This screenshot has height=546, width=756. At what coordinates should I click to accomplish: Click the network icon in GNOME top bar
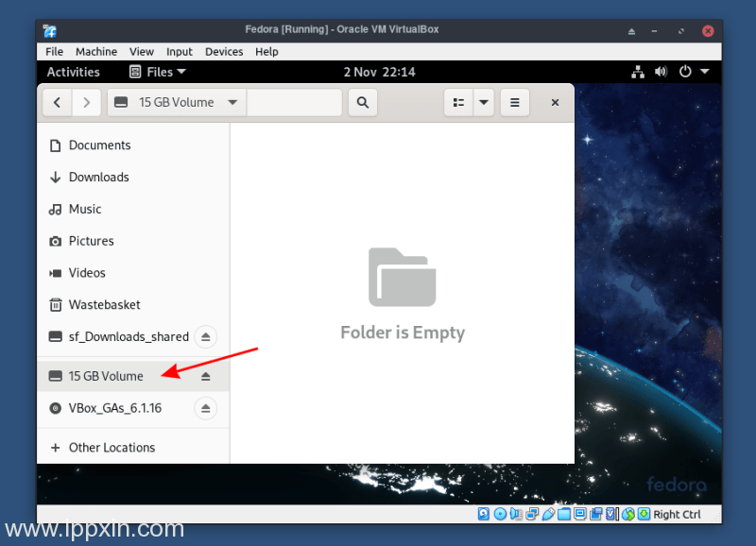tap(638, 72)
